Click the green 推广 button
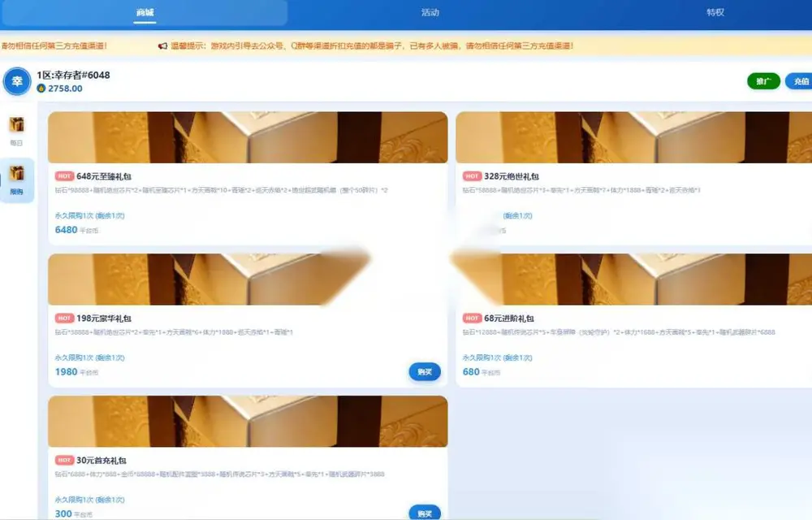812x520 pixels. 763,81
